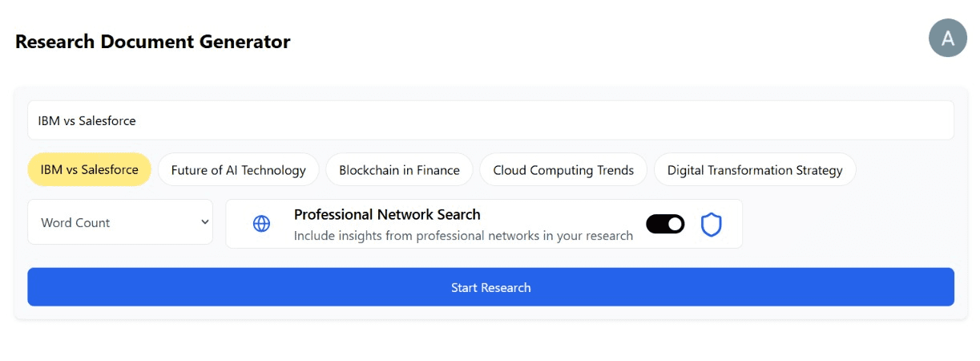This screenshot has height=361, width=980.
Task: Click the blue shield icon
Action: (x=711, y=224)
